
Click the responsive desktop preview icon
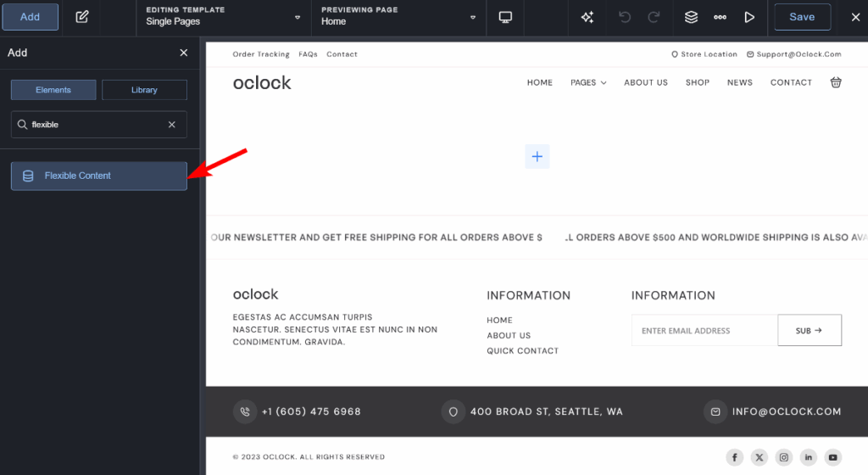click(506, 17)
